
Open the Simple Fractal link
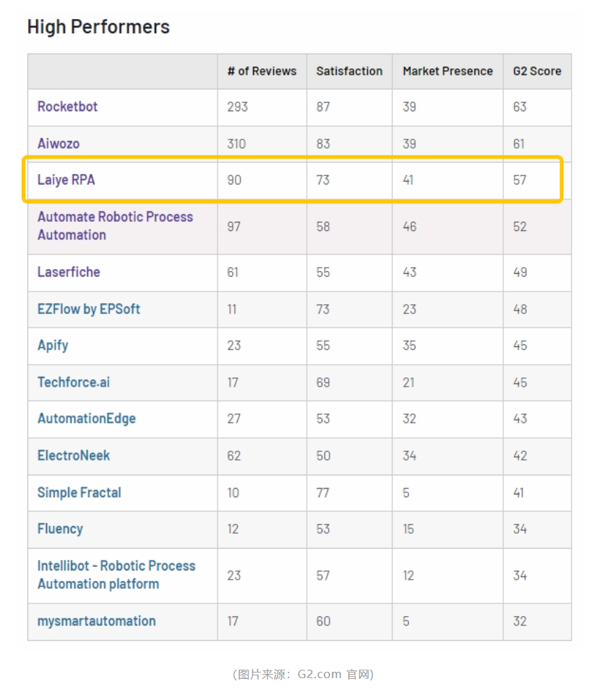click(x=79, y=493)
